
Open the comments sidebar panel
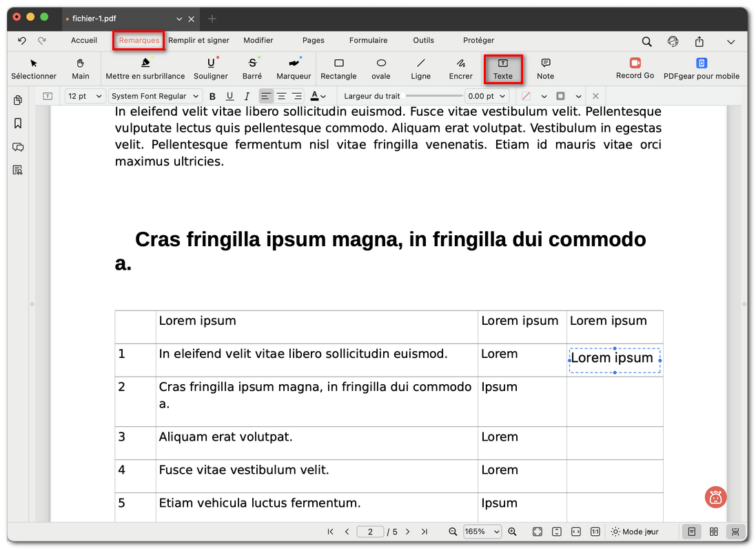point(18,147)
